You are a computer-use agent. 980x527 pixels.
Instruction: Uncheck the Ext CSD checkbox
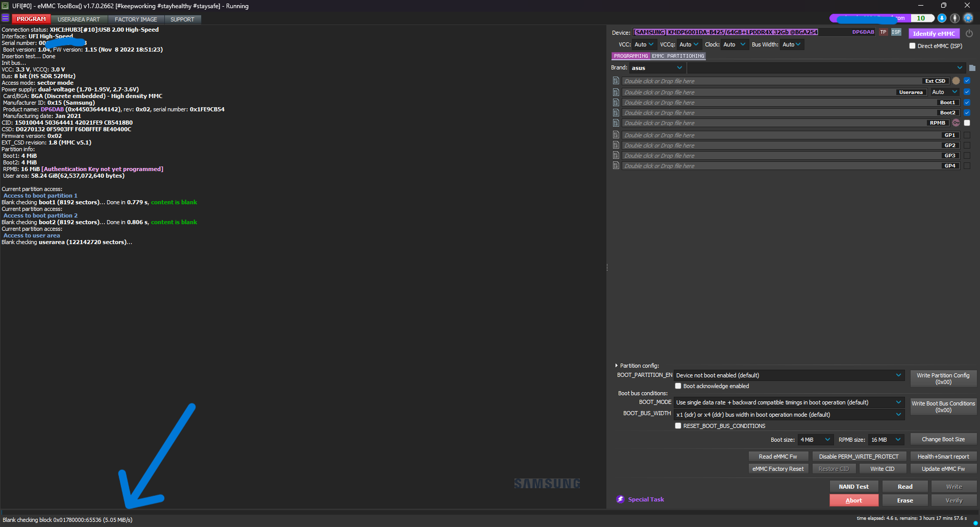[967, 81]
